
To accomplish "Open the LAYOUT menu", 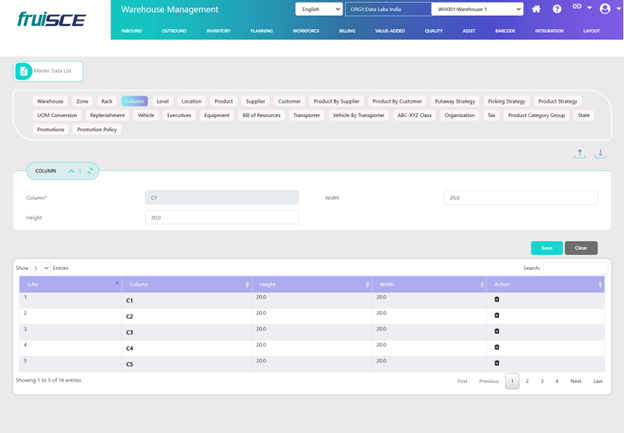I will pyautogui.click(x=591, y=31).
